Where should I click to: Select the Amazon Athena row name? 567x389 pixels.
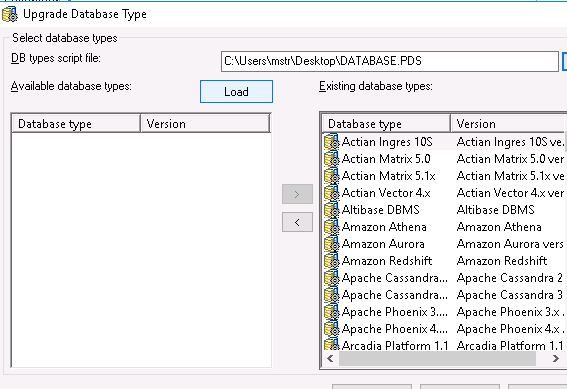(x=384, y=227)
